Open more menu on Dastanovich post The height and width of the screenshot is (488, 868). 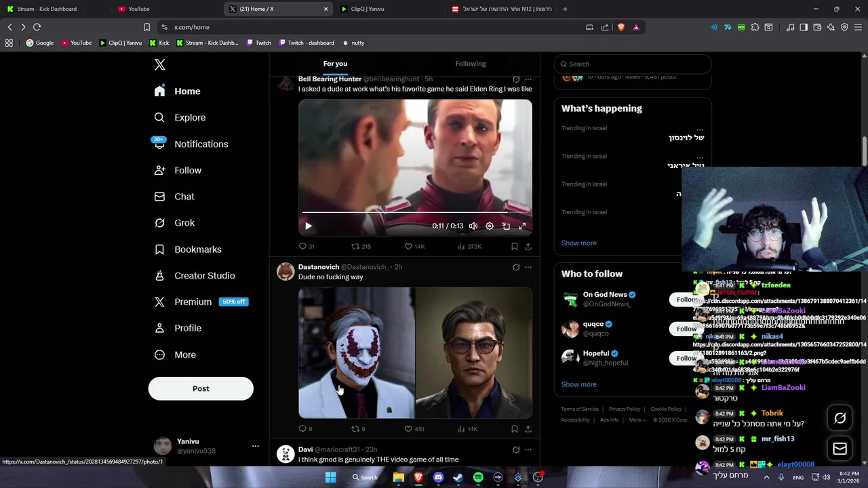(528, 267)
